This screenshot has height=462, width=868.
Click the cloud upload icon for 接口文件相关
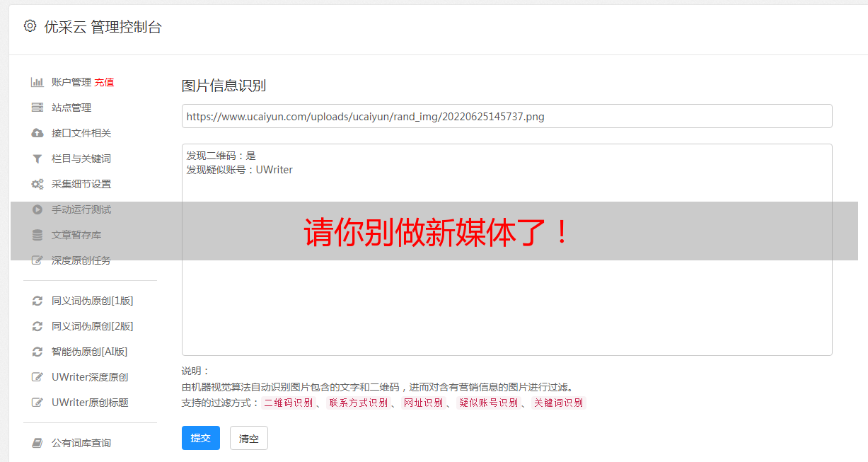point(37,133)
